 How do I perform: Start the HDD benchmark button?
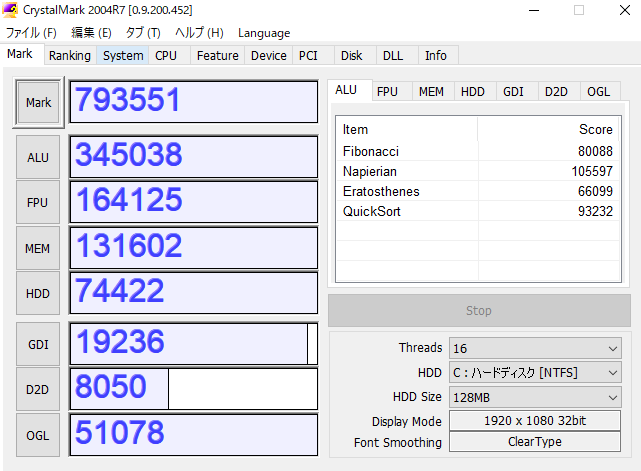pyautogui.click(x=38, y=293)
